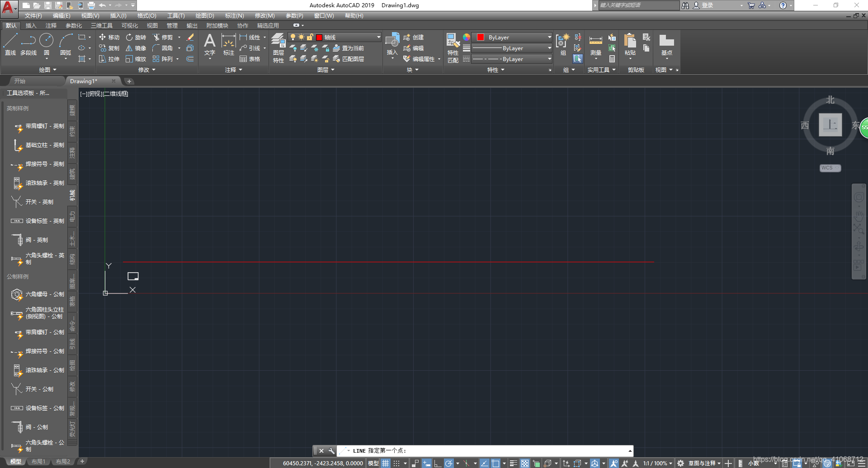Screen dimensions: 868x468
Task: Switch to the 插入 ribbon tab
Action: pos(31,25)
